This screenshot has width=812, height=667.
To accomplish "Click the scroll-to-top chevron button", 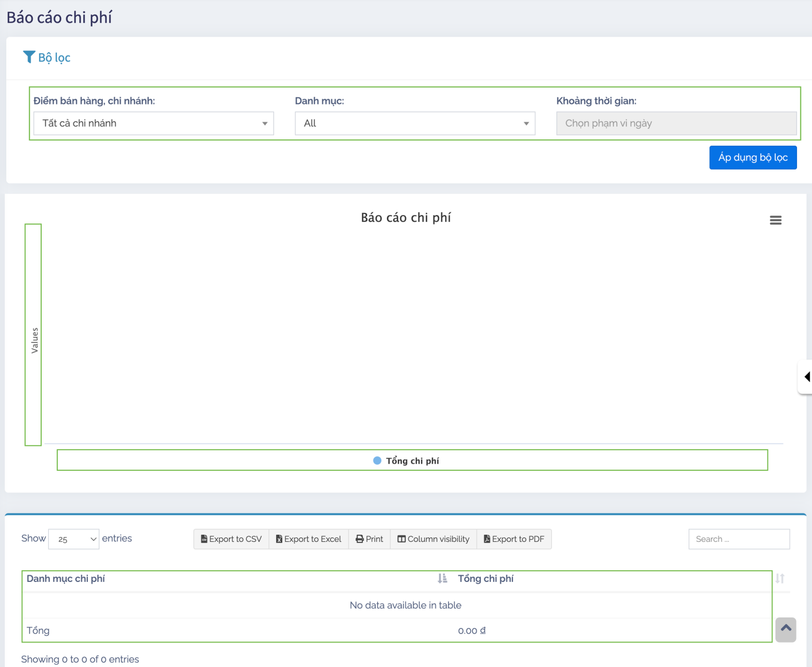I will [785, 629].
